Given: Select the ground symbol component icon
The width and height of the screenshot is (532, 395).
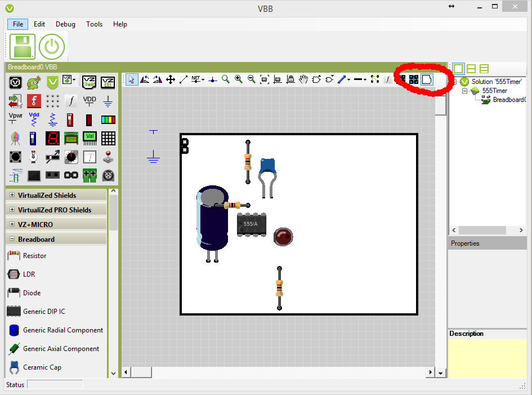Looking at the screenshot, I should pyautogui.click(x=107, y=101).
